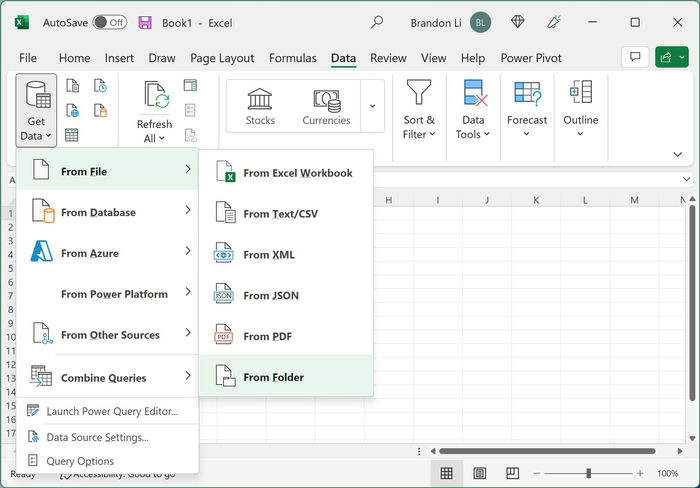Click the Recent Sources ribbon icon
This screenshot has width=700, height=488.
[100, 85]
